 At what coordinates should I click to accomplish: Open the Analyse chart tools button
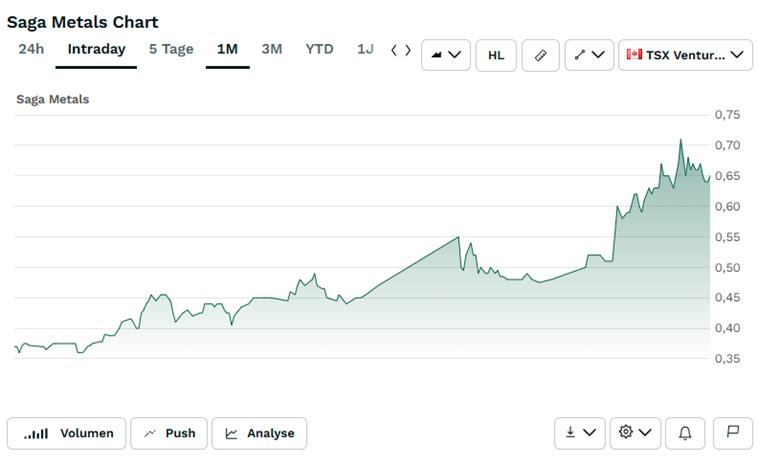click(x=259, y=433)
